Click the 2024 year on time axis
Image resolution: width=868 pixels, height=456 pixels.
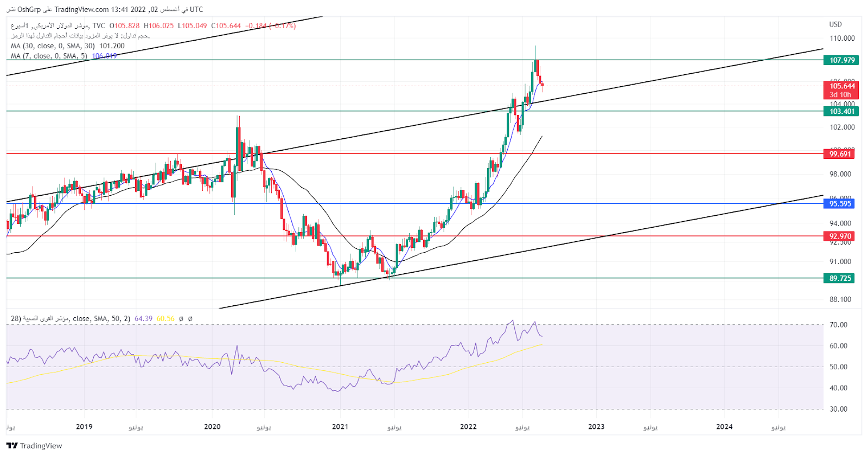(x=724, y=427)
